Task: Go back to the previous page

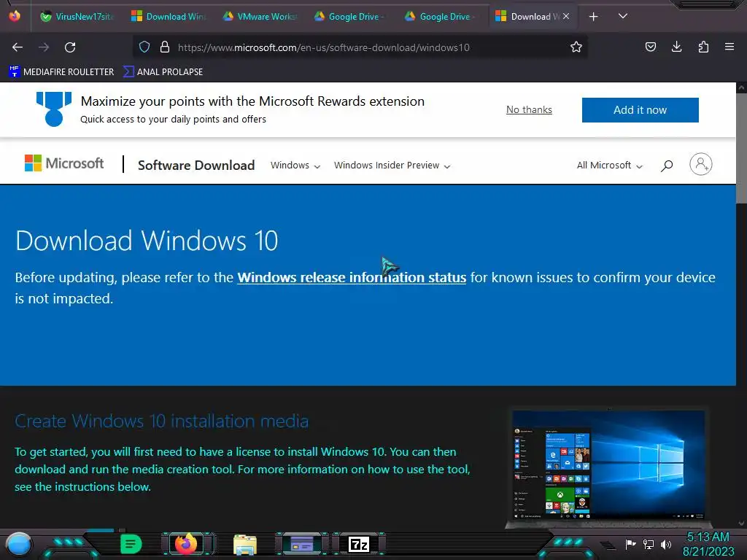Action: 18,47
